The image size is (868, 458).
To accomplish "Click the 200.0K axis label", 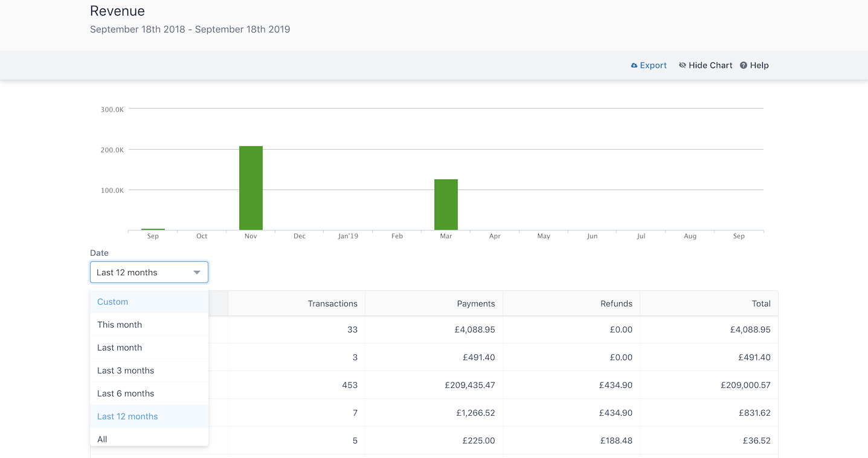I will pyautogui.click(x=112, y=150).
